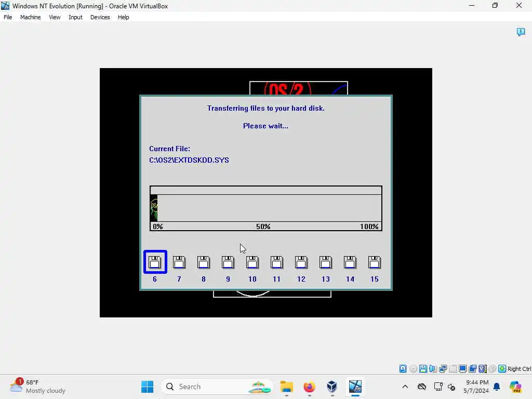Screen dimensions: 532x399
Task: Open the Machine menu
Action: click(x=30, y=17)
